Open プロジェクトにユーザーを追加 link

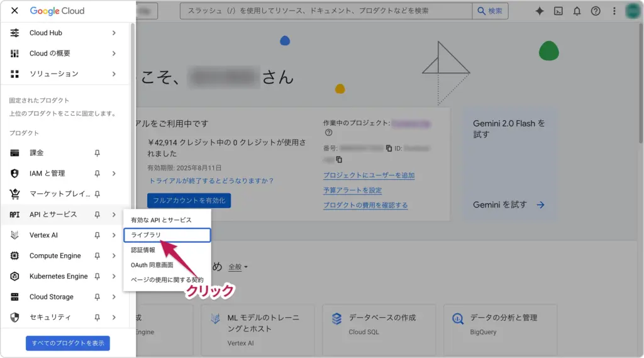point(369,176)
